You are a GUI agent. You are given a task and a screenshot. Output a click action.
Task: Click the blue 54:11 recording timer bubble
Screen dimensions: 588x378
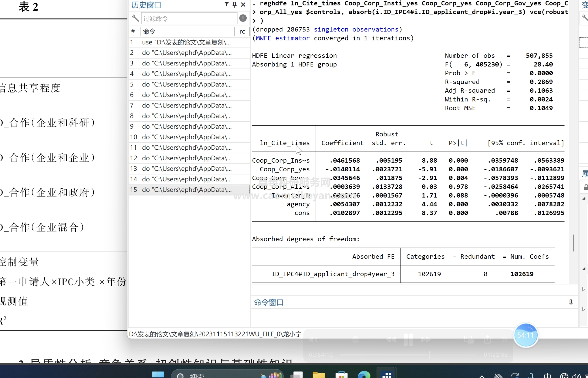pyautogui.click(x=526, y=335)
